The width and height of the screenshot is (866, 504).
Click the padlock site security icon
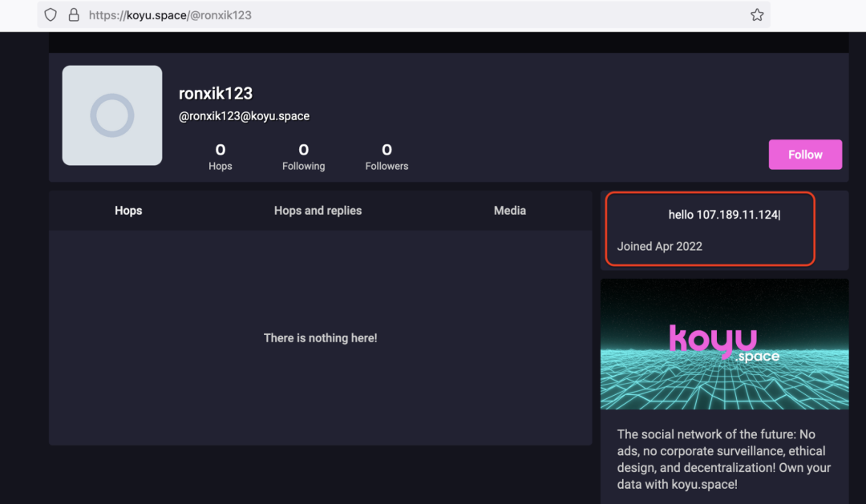(73, 15)
